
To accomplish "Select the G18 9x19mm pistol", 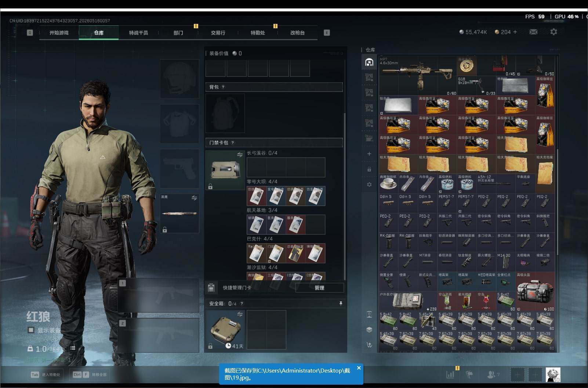I will point(476,86).
